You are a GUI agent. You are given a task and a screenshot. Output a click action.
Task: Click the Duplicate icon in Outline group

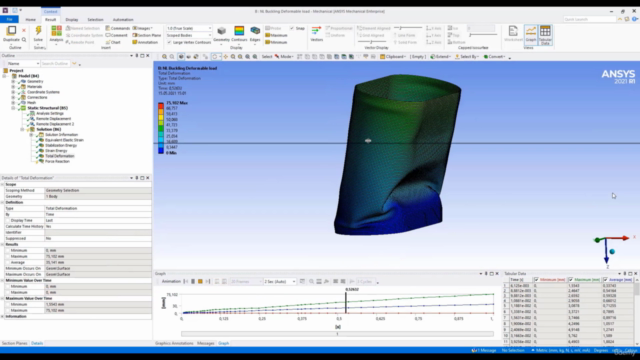(x=11, y=31)
